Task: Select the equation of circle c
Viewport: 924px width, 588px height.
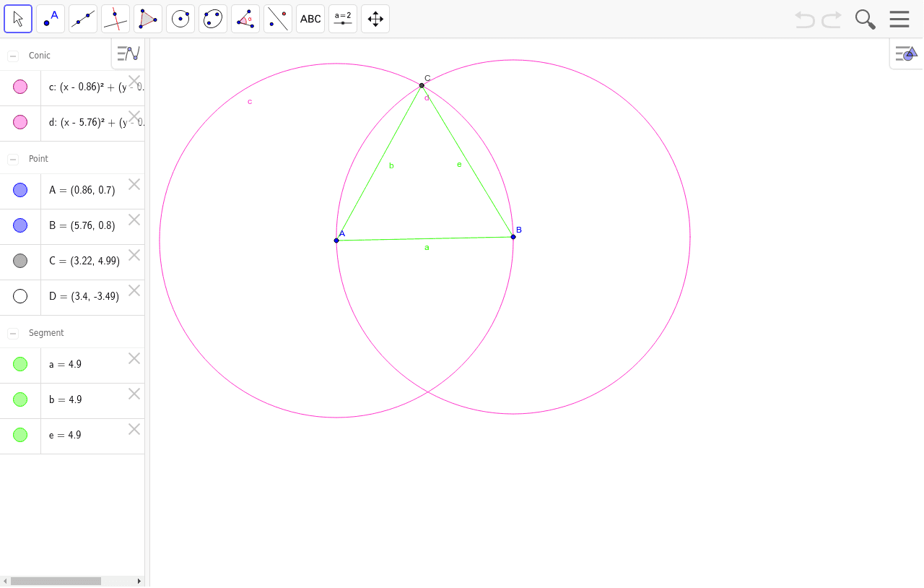Action: click(97, 87)
